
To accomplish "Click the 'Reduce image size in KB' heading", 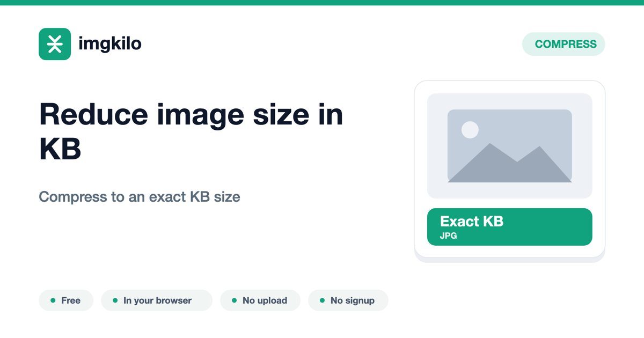I will 191,131.
